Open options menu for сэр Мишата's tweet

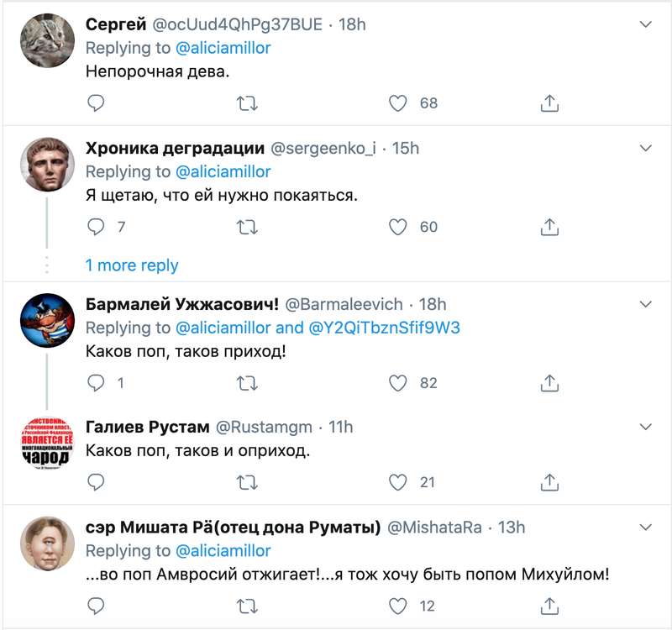pos(645,528)
